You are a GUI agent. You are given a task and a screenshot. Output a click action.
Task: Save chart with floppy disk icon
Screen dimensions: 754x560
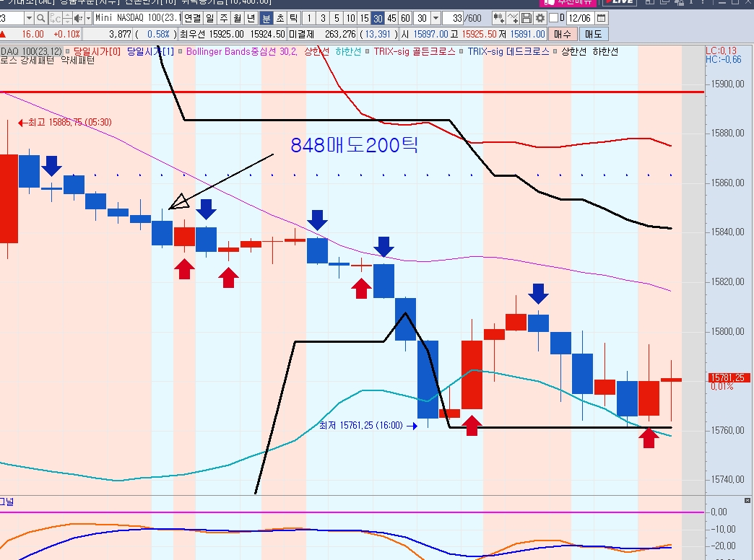click(526, 18)
